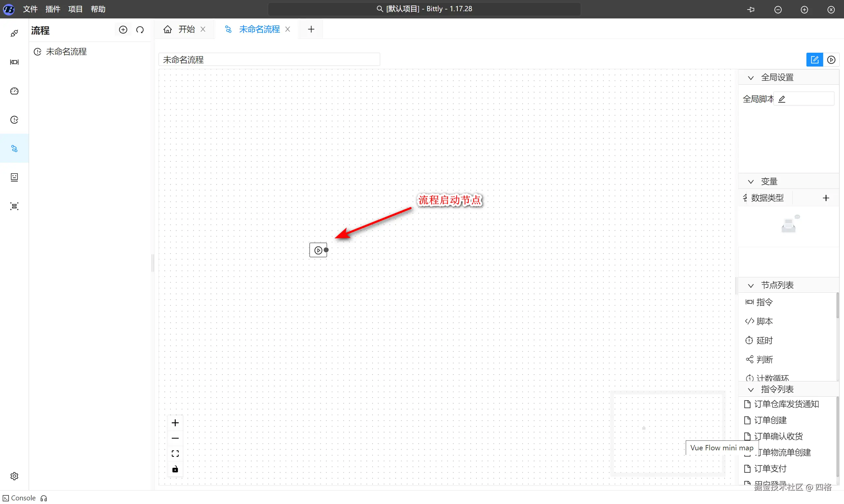844x504 pixels.
Task: Zoom out on the flow canvas
Action: point(175,438)
